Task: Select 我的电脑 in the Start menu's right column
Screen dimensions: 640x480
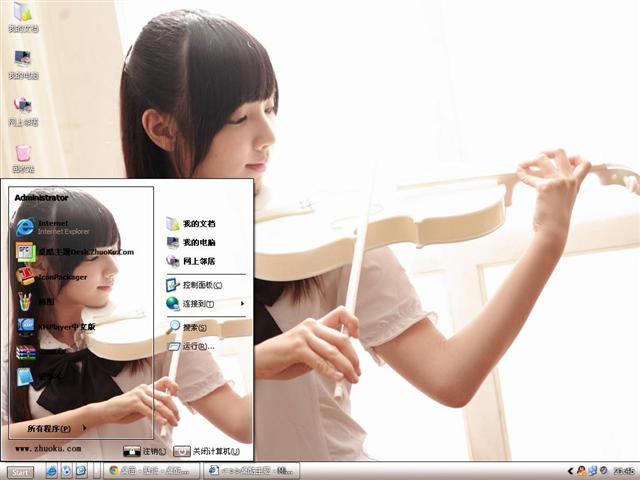Action: click(x=191, y=242)
